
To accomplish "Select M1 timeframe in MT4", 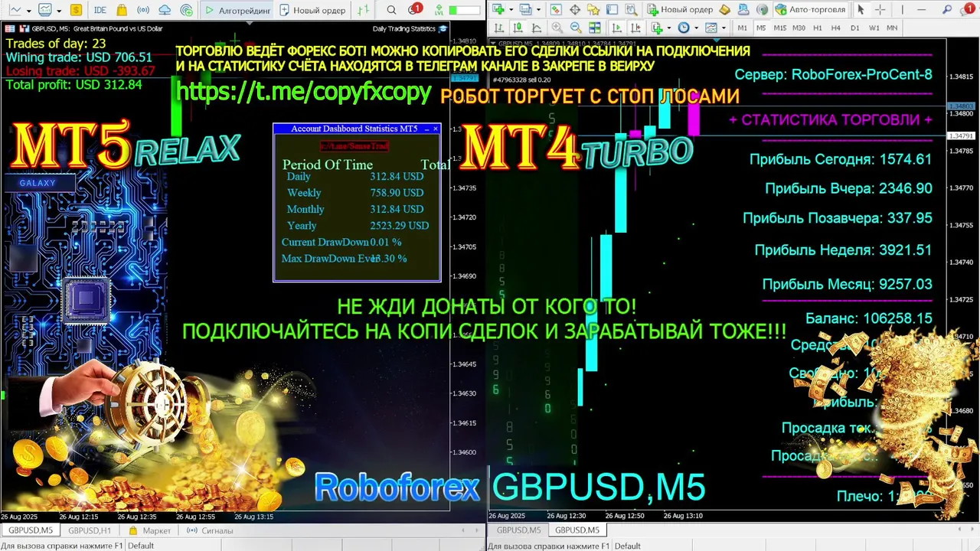I will coord(743,28).
